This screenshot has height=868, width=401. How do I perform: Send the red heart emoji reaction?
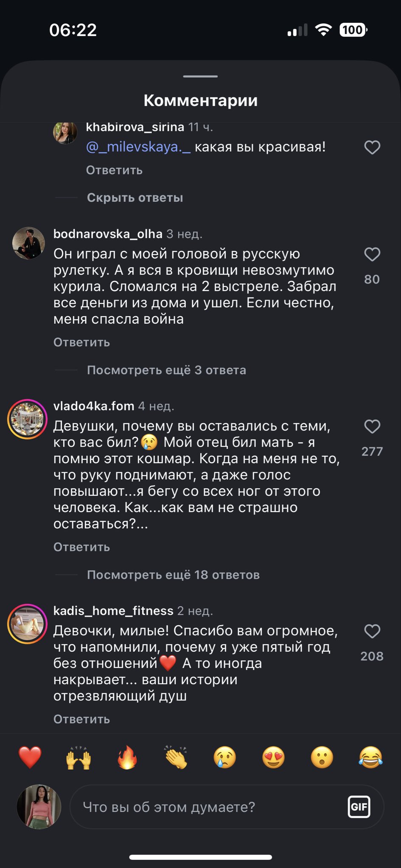tap(30, 757)
